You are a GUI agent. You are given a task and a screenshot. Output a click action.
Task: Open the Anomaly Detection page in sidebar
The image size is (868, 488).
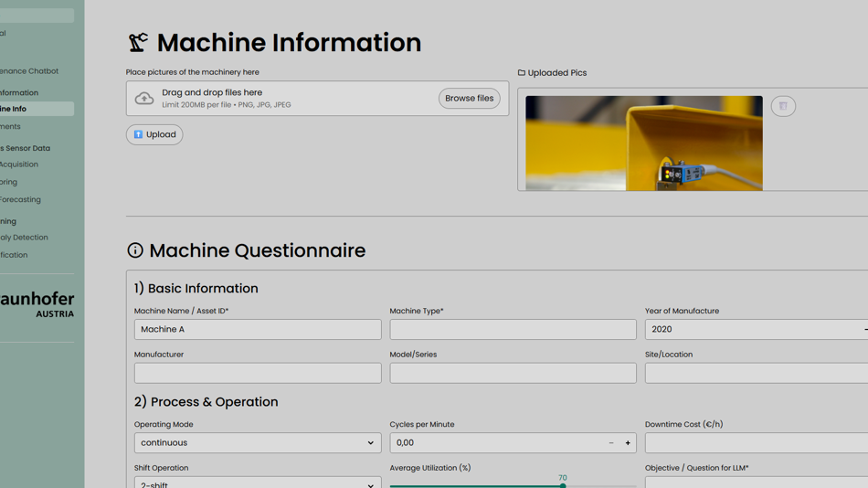pyautogui.click(x=25, y=238)
